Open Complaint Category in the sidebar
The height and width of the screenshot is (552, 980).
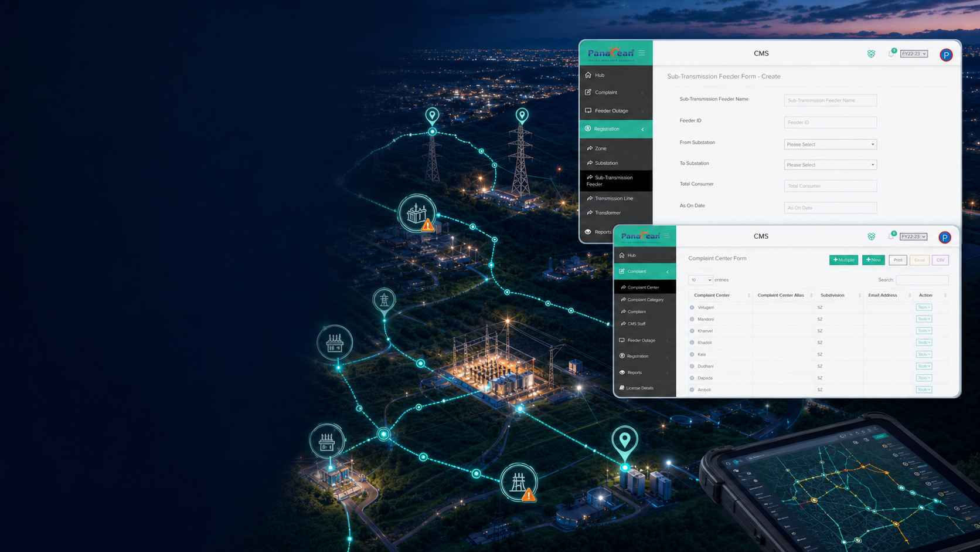pyautogui.click(x=645, y=300)
